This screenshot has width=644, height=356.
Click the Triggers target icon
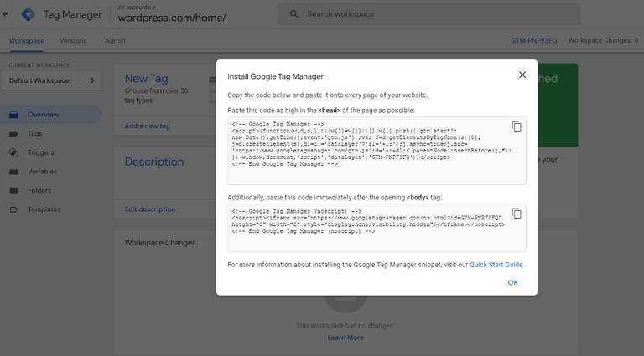pyautogui.click(x=13, y=152)
